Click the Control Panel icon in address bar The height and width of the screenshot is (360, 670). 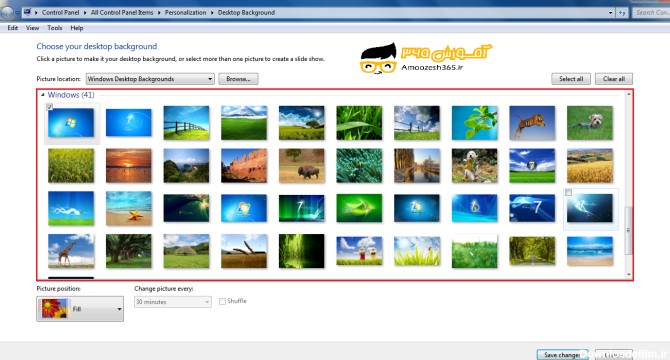tap(27, 12)
